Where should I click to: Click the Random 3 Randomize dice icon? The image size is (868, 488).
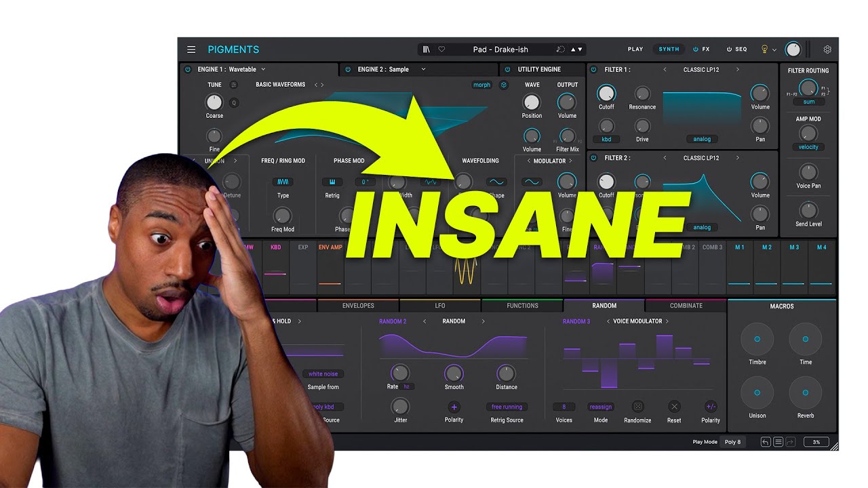[637, 407]
